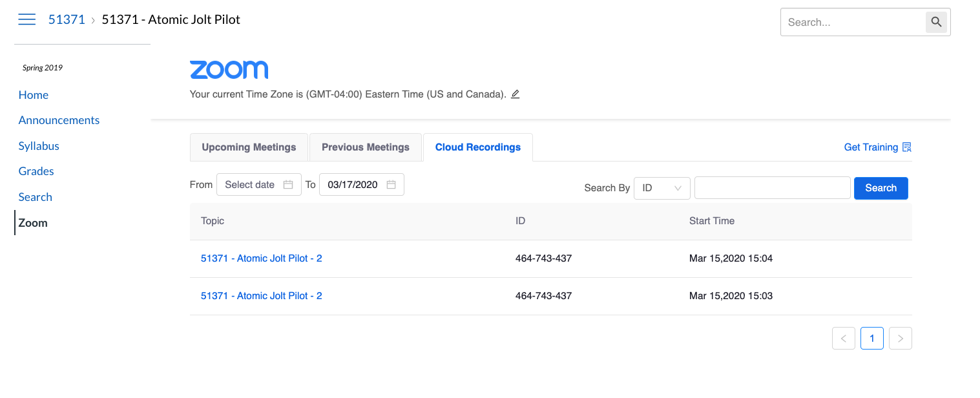Screen dimensions: 980x398
Task: Click the Mar 15,2020 15:03 cell
Action: pyautogui.click(x=731, y=296)
